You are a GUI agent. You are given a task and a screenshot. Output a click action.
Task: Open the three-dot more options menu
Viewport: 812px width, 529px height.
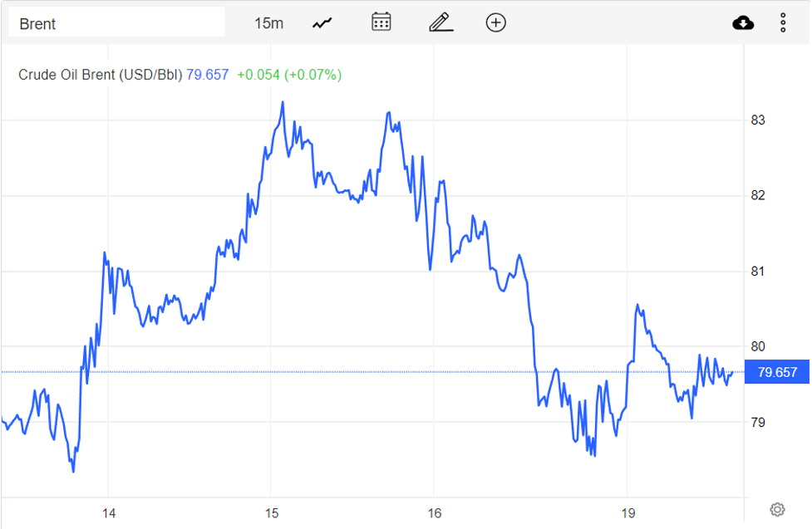click(783, 22)
